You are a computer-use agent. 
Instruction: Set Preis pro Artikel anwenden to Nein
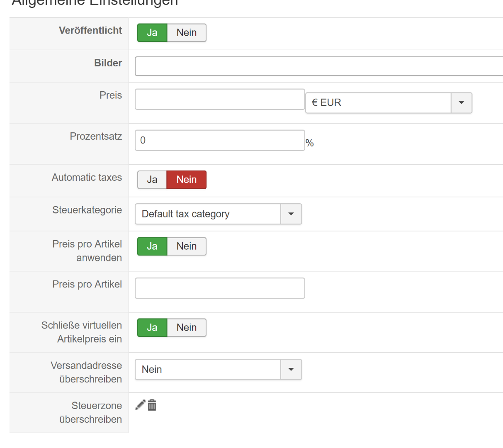[187, 246]
